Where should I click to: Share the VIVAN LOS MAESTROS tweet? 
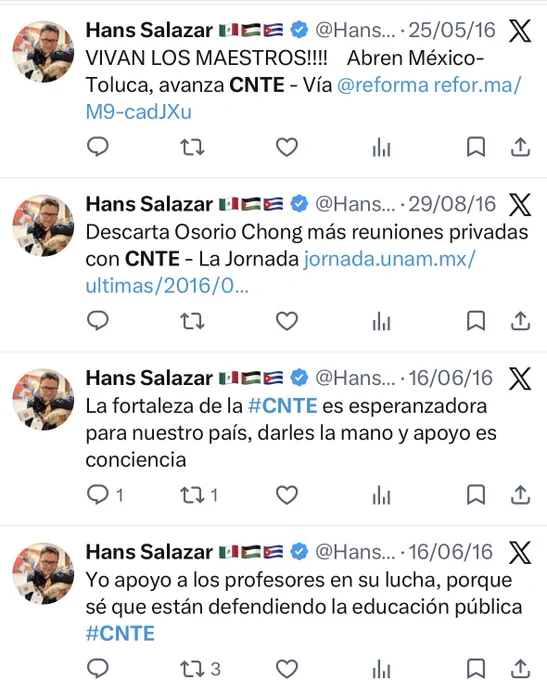(520, 147)
